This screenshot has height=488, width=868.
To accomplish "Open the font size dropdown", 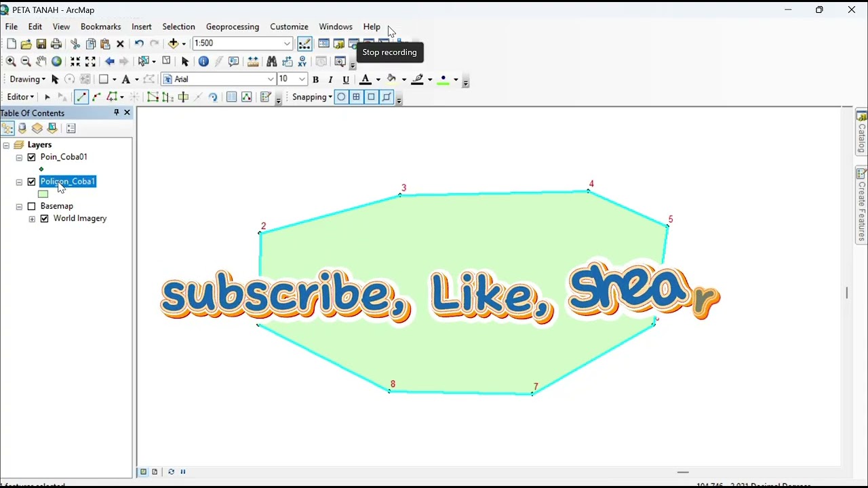I will point(302,79).
